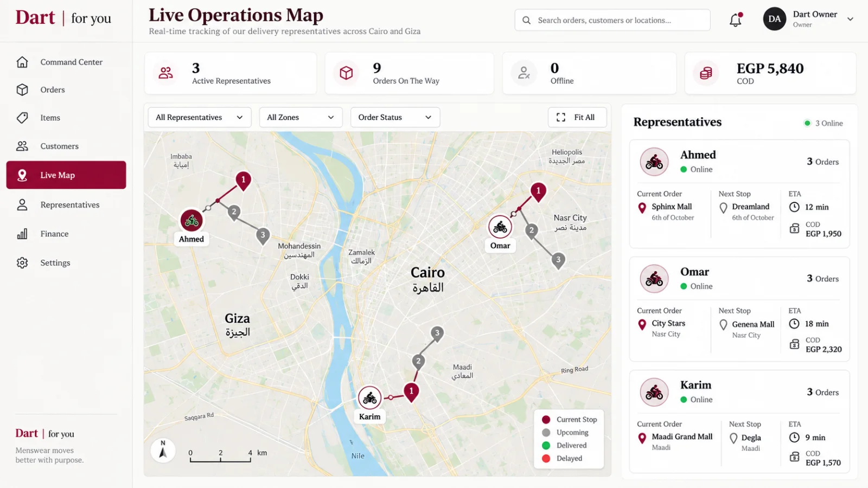Open Ahmed's representative card
The image size is (868, 488).
point(739,194)
